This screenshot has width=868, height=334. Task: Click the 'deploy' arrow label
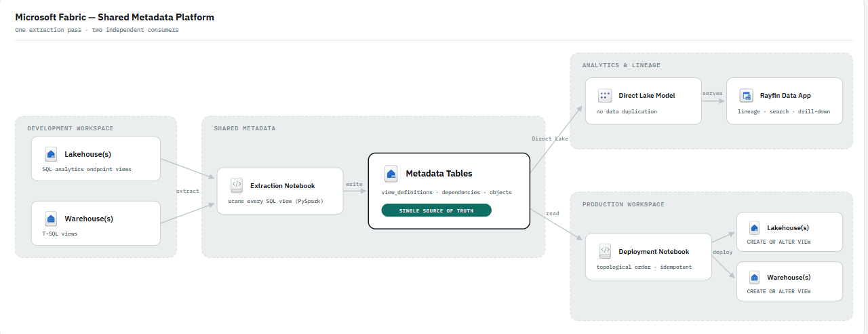point(722,252)
